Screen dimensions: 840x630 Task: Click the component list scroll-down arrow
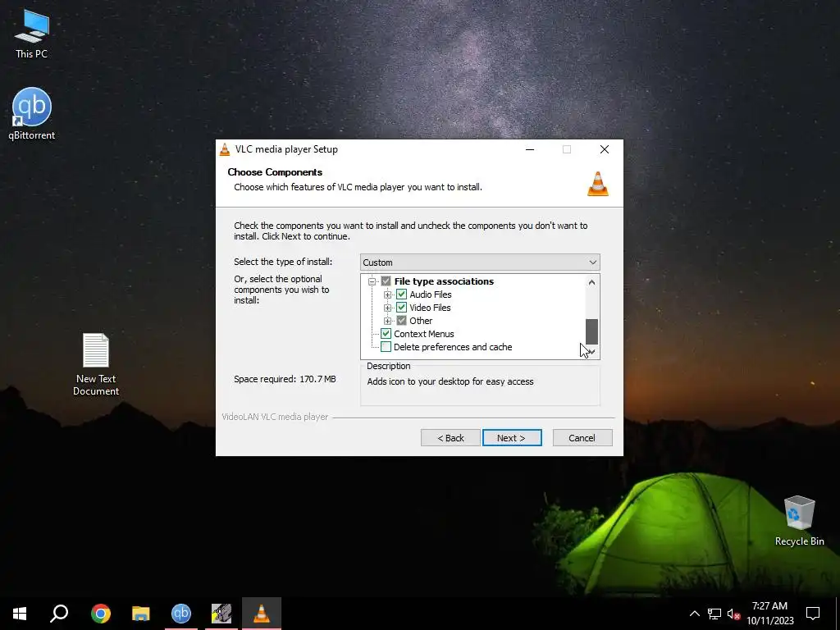click(x=591, y=351)
